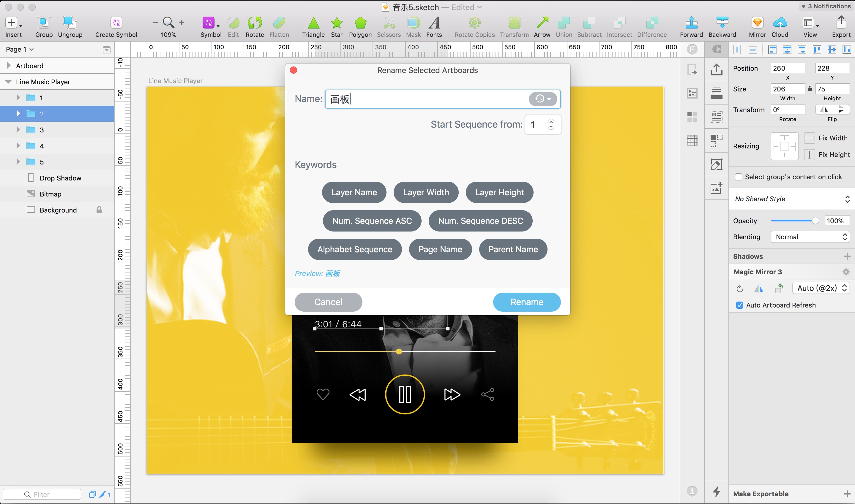Select the Polygon shape tool
Screen dimensions: 855x504
click(360, 23)
